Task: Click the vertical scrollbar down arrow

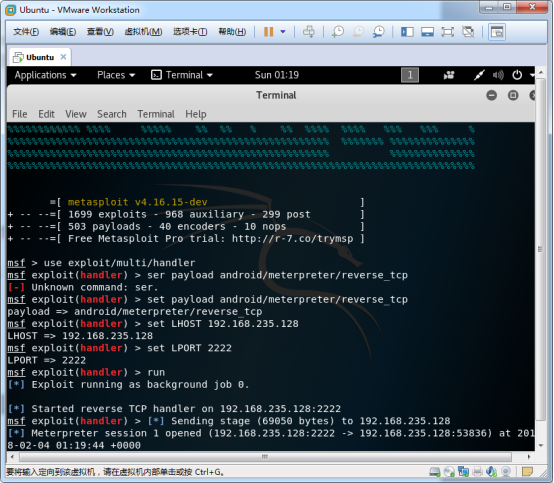Action: [x=541, y=445]
